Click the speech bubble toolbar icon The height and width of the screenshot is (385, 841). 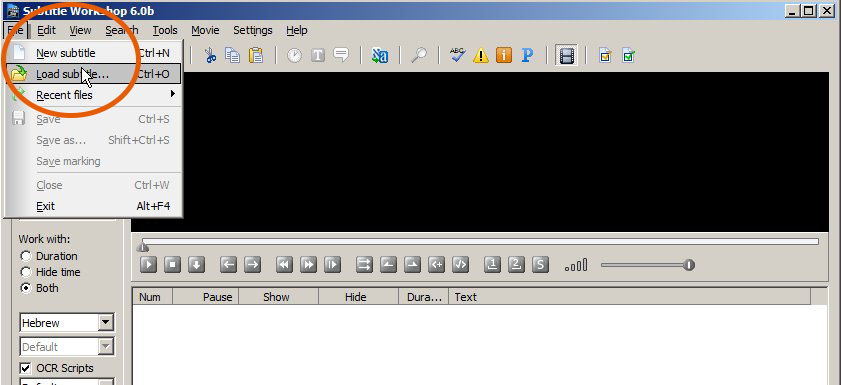click(341, 55)
